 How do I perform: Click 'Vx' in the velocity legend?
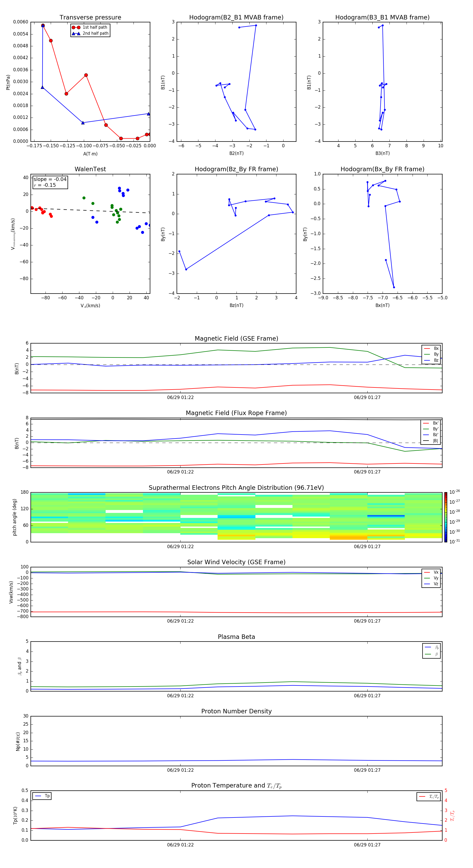click(436, 573)
